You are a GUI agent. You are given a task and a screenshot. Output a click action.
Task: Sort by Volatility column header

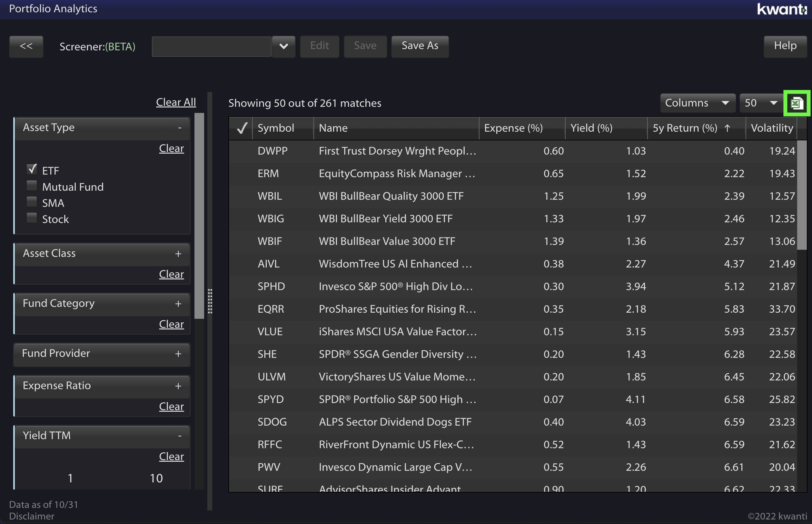pos(771,128)
